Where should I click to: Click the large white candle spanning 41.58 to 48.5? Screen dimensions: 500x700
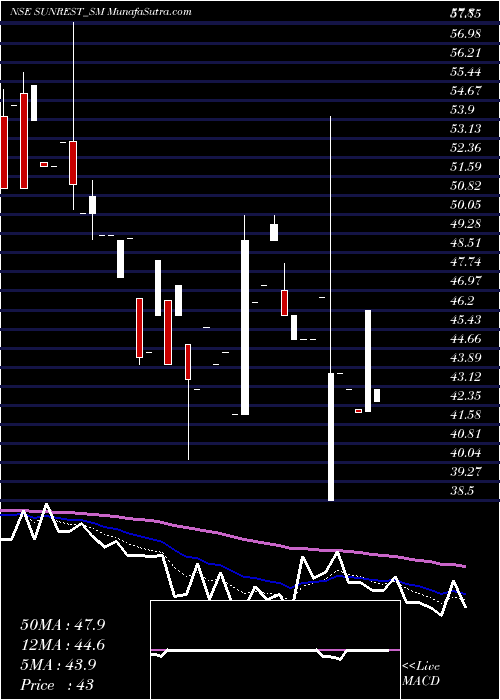coord(245,328)
